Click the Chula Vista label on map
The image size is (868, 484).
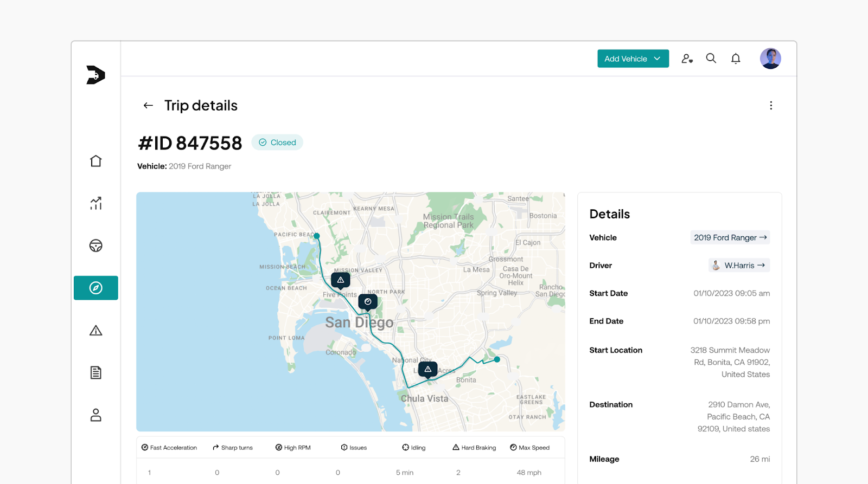point(424,398)
